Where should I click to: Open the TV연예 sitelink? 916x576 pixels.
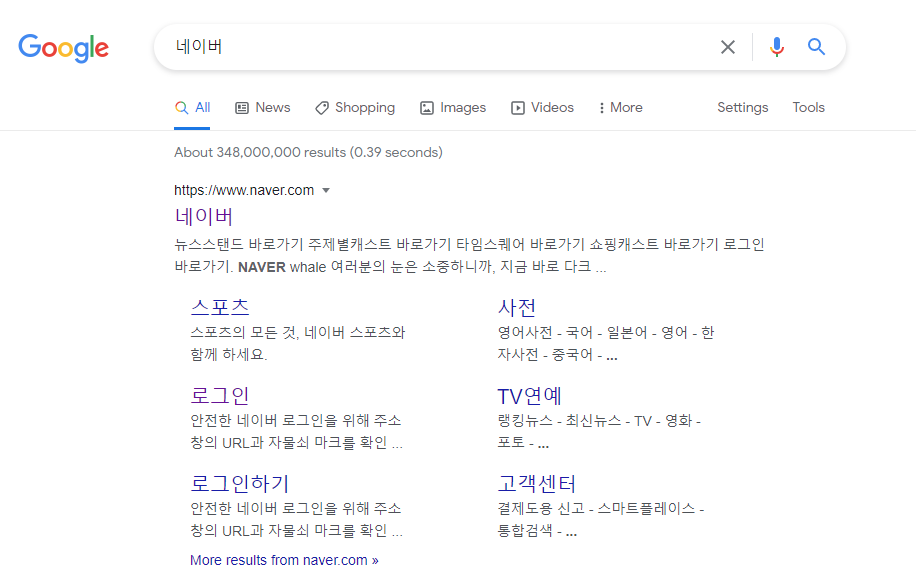(529, 395)
